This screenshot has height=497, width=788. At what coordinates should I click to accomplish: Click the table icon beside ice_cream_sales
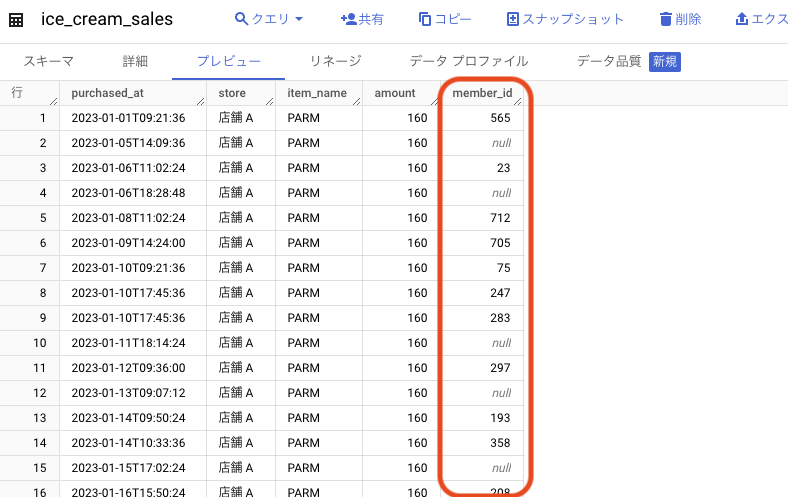[16, 20]
